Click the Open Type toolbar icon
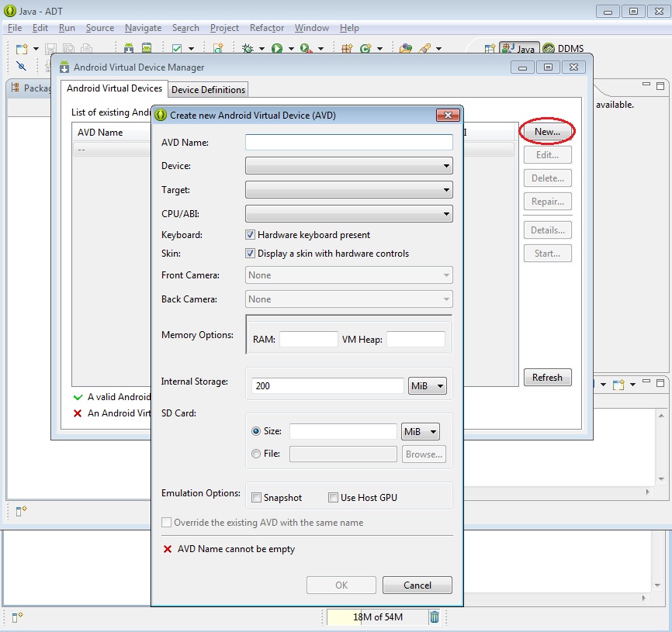The image size is (672, 632). 405,48
